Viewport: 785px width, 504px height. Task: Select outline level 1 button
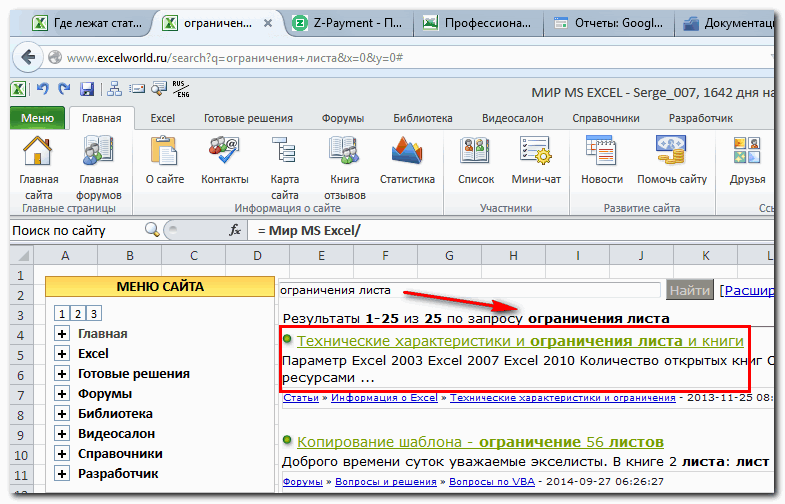(x=62, y=314)
